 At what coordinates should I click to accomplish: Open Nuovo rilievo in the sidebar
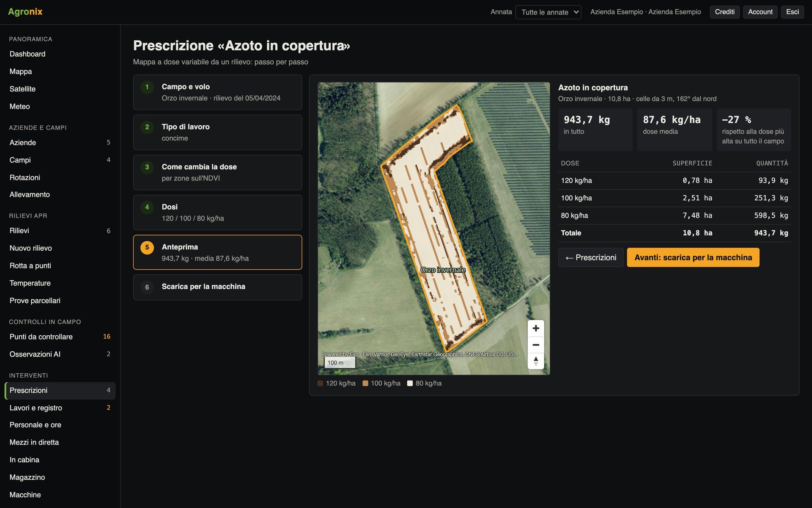tap(60, 248)
